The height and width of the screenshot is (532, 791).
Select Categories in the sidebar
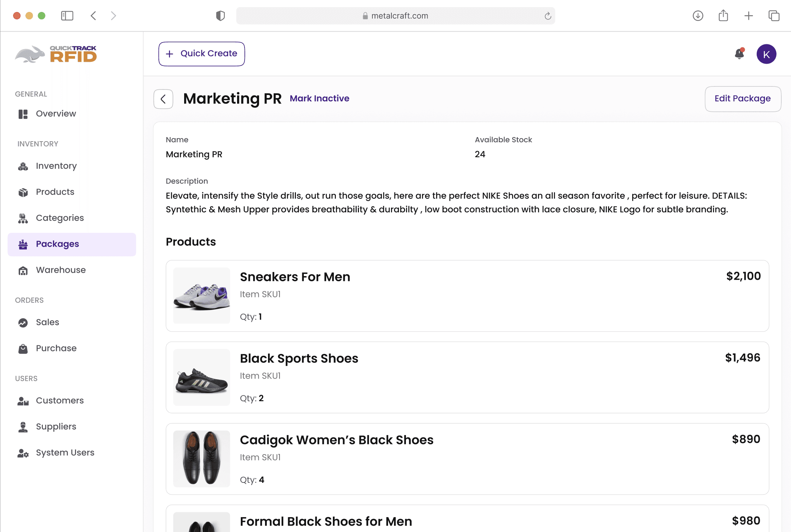tap(60, 218)
